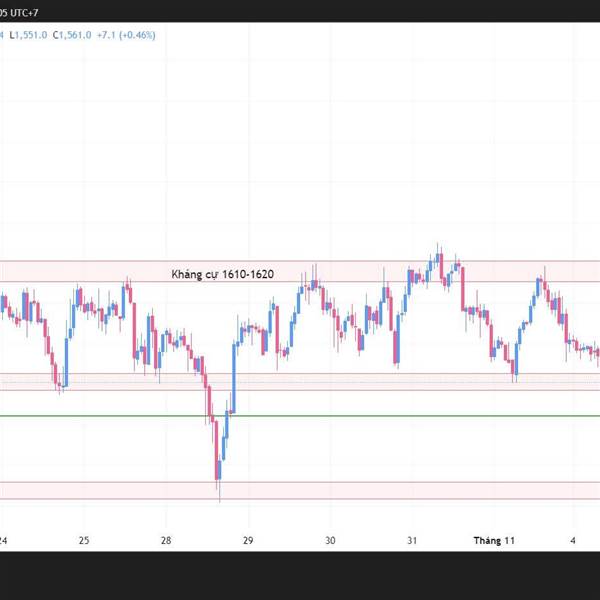Click the change value +7.1 (+0.46%)
Screen dimensions: 600x600
(126, 35)
